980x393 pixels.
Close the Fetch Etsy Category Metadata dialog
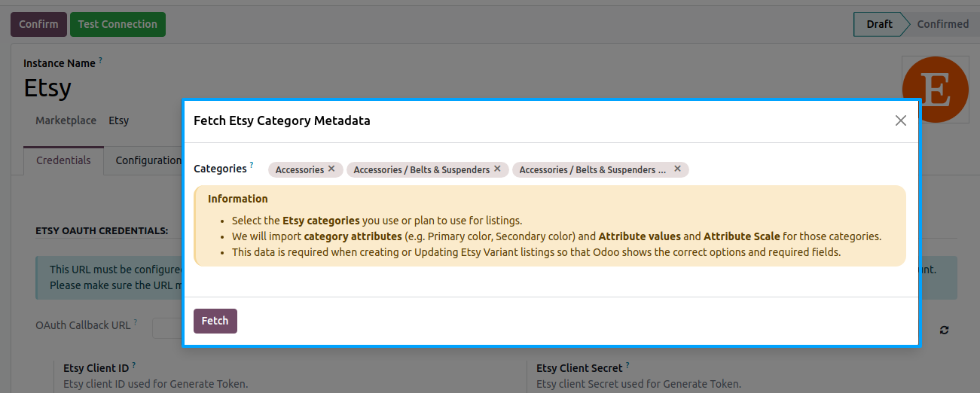click(x=900, y=120)
